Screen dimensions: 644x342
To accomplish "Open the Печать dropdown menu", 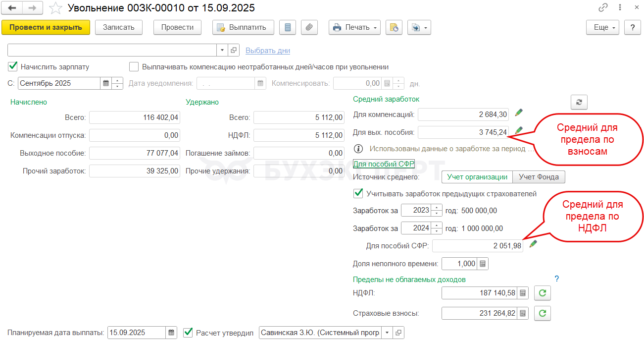I will [x=354, y=27].
